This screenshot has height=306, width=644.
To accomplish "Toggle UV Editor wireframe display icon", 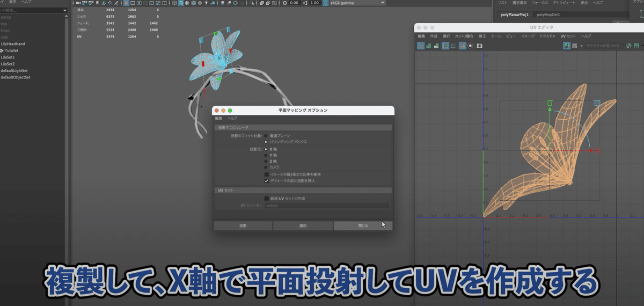I will click(421, 46).
